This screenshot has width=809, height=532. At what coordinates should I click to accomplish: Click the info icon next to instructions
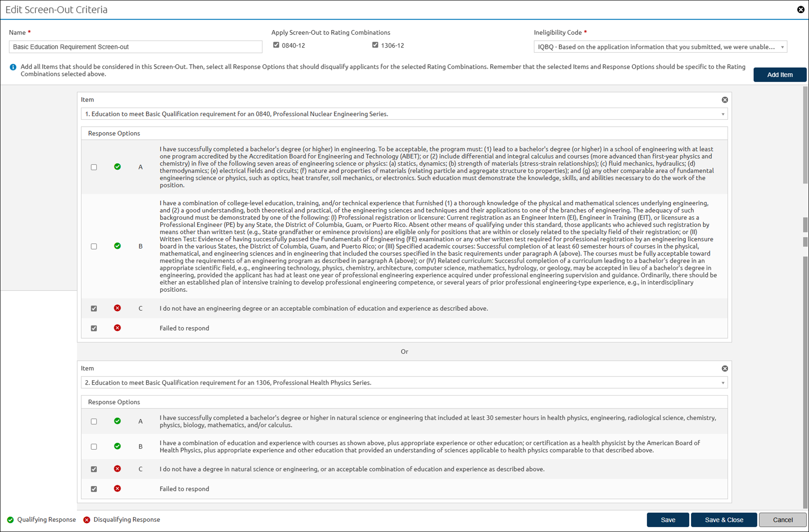[x=13, y=67]
